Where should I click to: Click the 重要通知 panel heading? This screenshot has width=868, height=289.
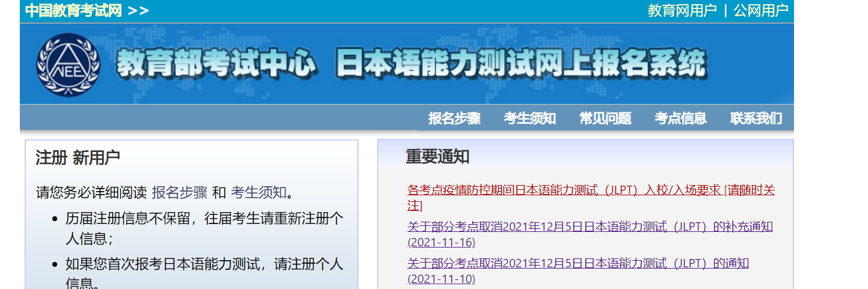tap(437, 157)
